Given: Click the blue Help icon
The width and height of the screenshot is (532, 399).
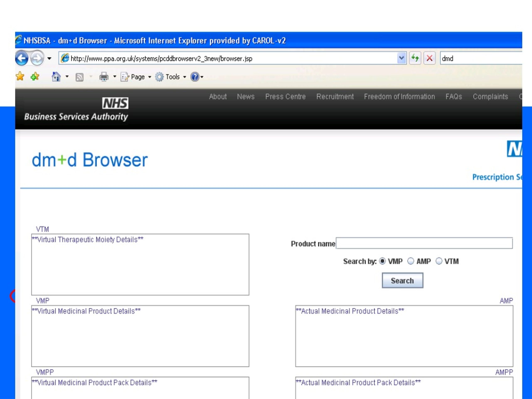Looking at the screenshot, I should (x=195, y=77).
